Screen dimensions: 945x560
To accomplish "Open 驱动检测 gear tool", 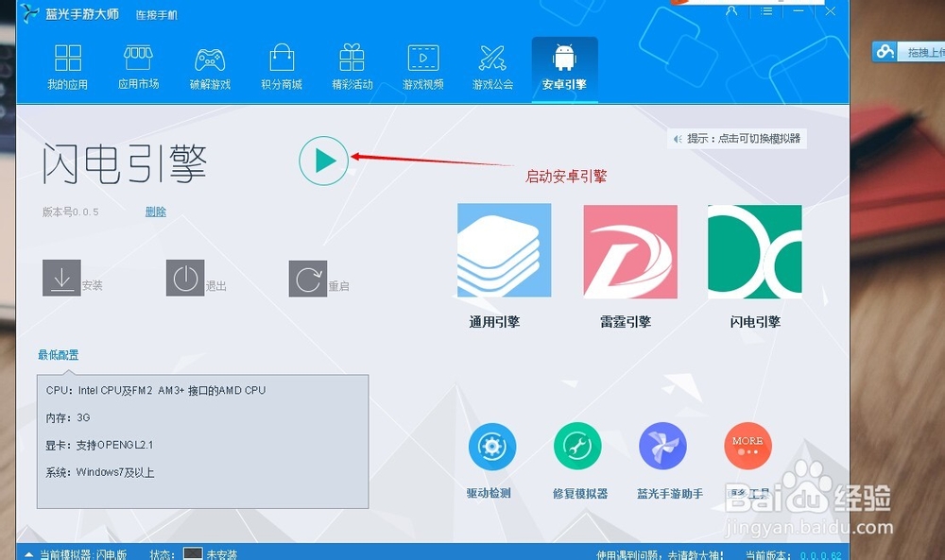I will pyautogui.click(x=491, y=446).
